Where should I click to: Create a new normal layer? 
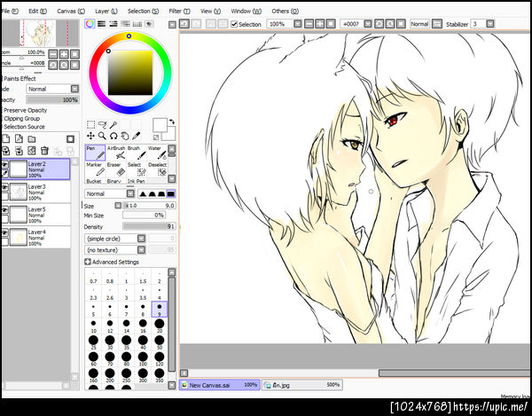(x=6, y=138)
